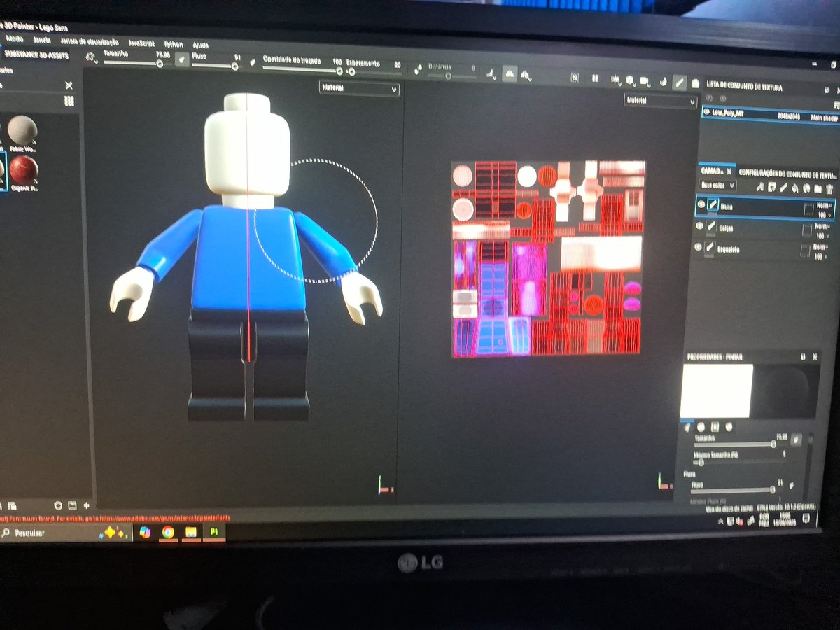Add a fill layer with the bucket icon
Screen dimensions: 840x630
coord(795,188)
